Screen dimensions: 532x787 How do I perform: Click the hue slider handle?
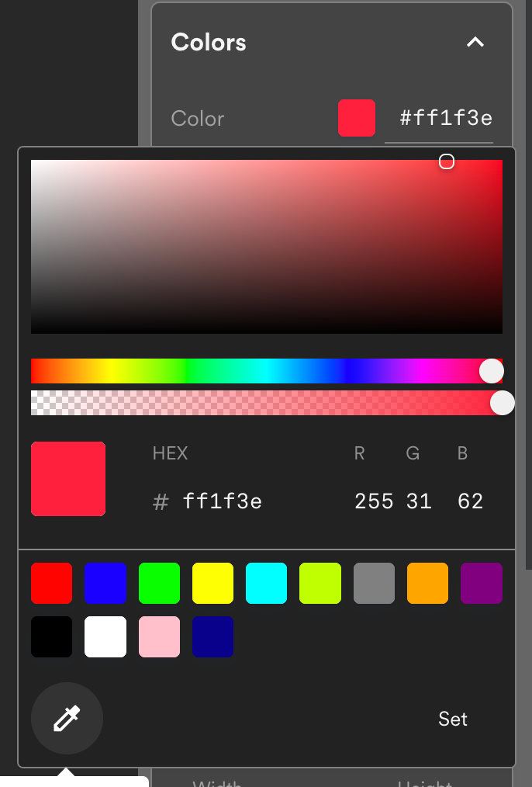[x=492, y=371]
